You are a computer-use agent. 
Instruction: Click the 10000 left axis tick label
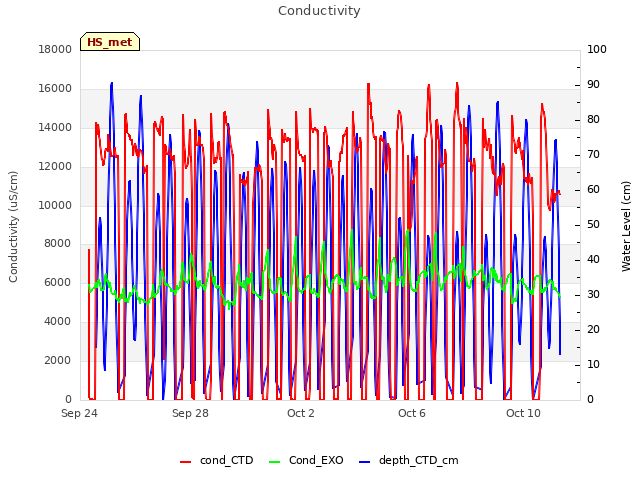(55, 205)
